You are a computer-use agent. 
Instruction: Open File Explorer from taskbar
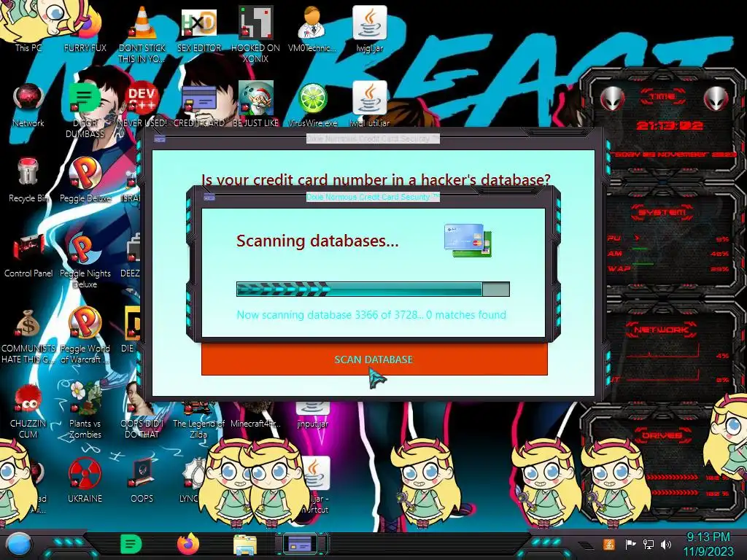click(x=245, y=545)
